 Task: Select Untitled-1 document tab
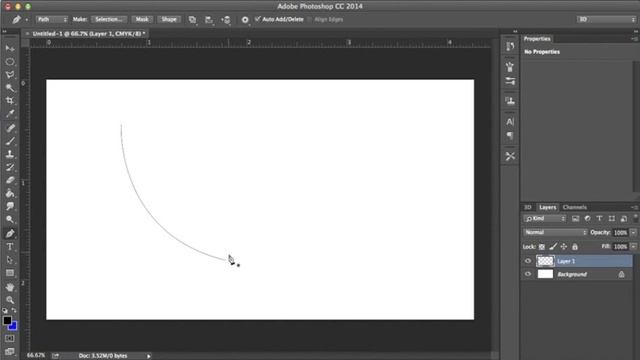pyautogui.click(x=89, y=33)
